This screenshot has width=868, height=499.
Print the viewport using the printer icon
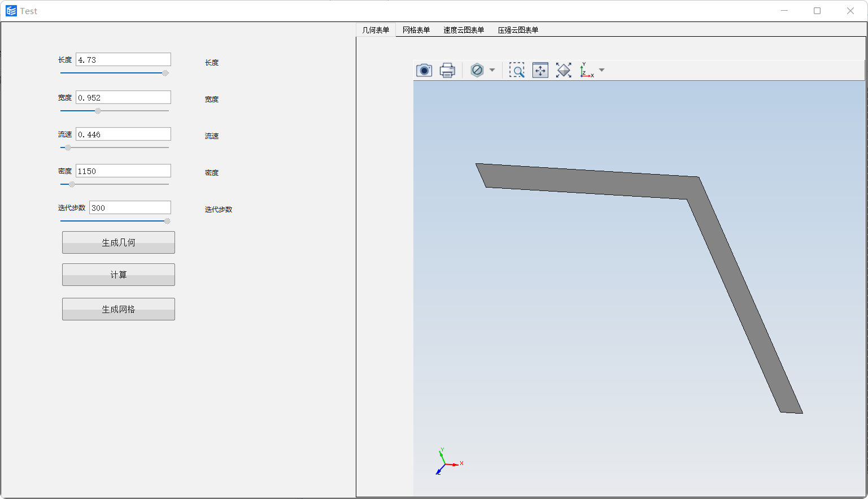[447, 70]
